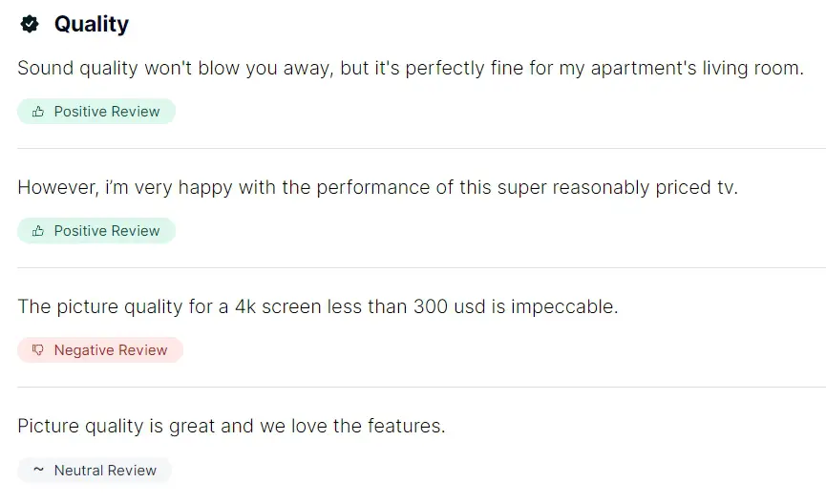Select the Quality section heading

(91, 24)
